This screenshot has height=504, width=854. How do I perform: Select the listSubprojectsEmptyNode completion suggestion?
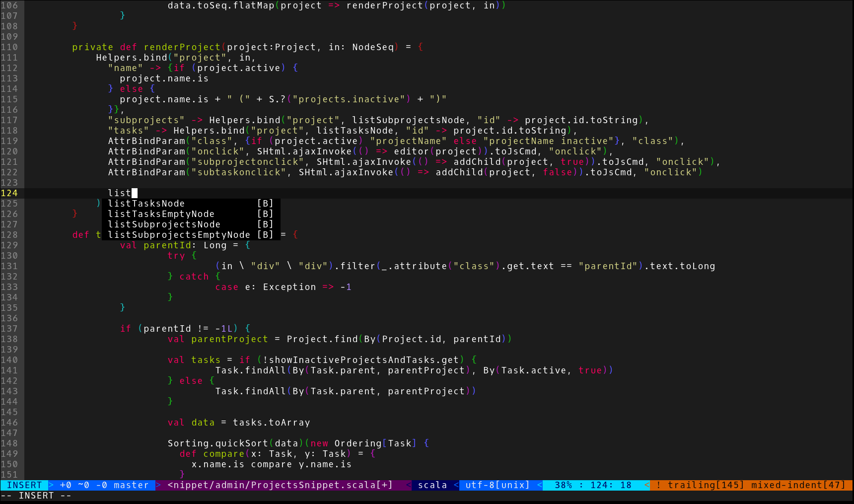[179, 235]
